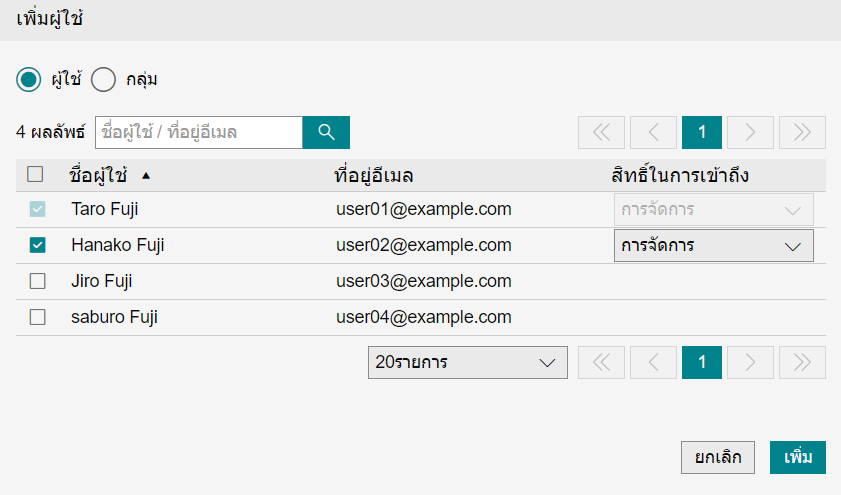Go to previous page in top pagination
Image resolution: width=841 pixels, height=495 pixels.
pos(654,132)
